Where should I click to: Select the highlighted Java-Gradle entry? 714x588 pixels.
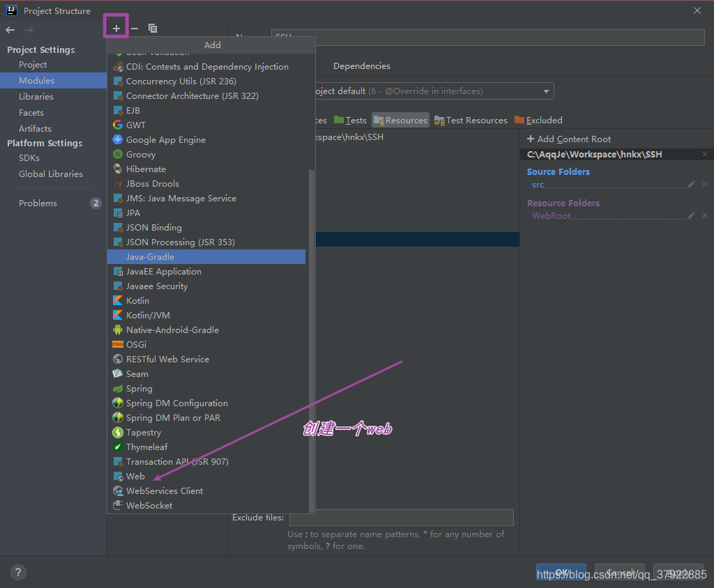point(206,256)
